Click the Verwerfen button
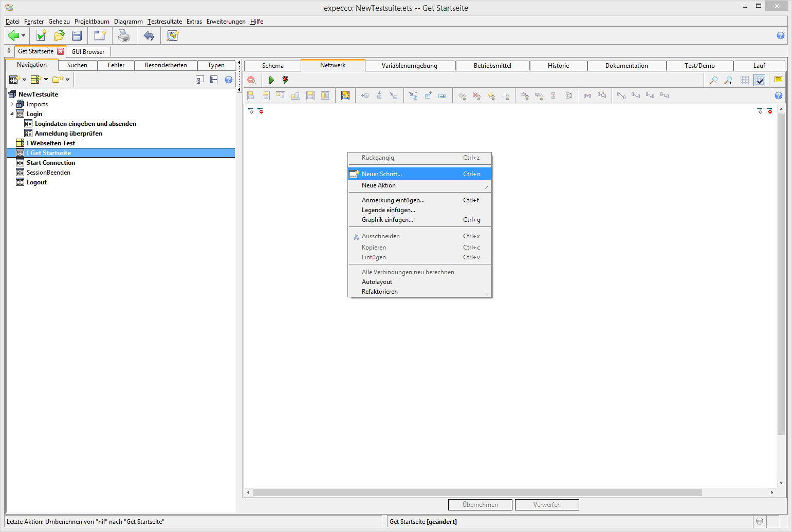Viewport: 792px width, 532px height. pos(547,505)
